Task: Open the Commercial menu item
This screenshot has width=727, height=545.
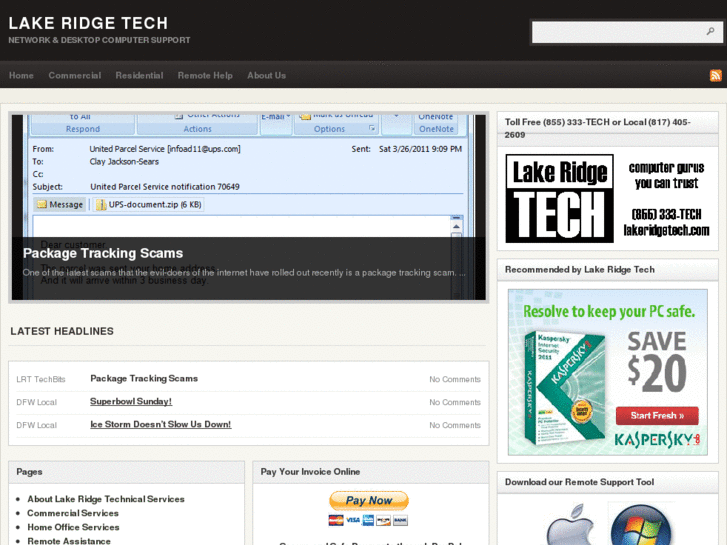Action: (x=75, y=75)
